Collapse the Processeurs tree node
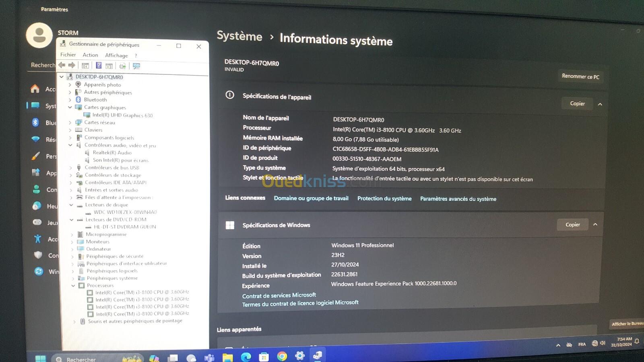Screen dimensions: 644x362 point(73,286)
